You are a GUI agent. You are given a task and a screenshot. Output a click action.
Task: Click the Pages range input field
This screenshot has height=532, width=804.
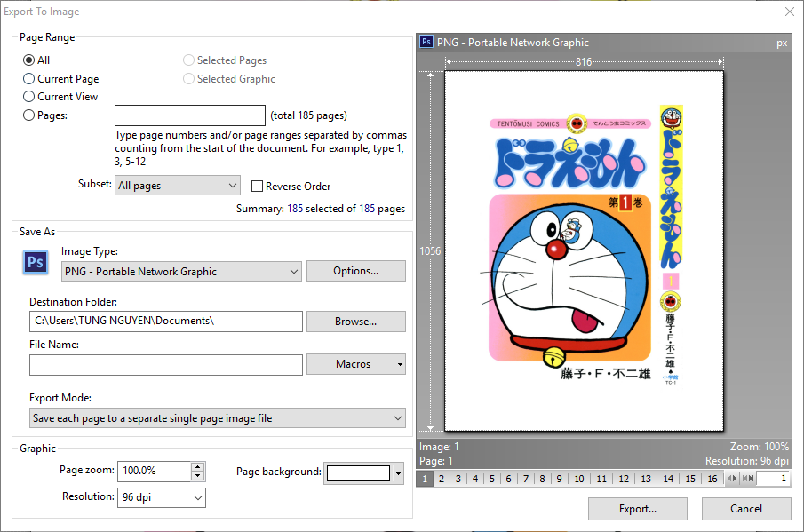pyautogui.click(x=190, y=115)
